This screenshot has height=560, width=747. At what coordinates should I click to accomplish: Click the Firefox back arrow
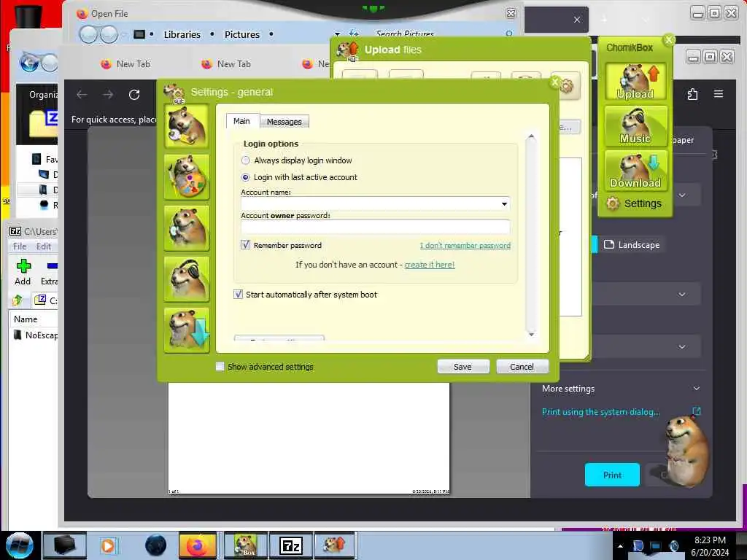[82, 95]
